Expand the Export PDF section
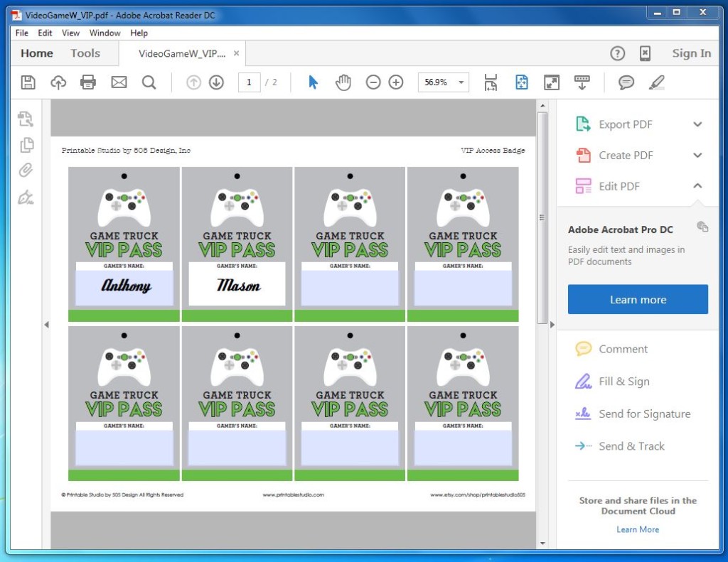Viewport: 728px width, 562px height. point(697,124)
